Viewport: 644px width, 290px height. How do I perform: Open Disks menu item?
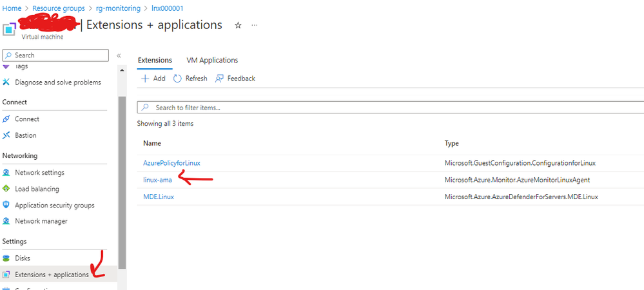pos(22,258)
